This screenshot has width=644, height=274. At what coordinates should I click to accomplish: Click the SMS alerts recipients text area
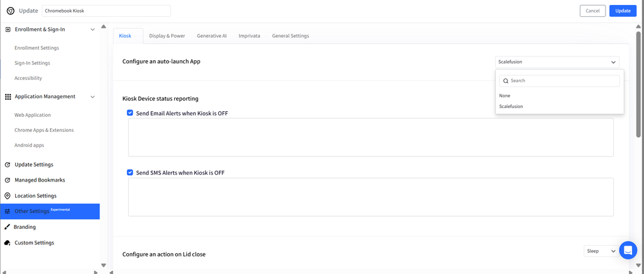(x=371, y=197)
